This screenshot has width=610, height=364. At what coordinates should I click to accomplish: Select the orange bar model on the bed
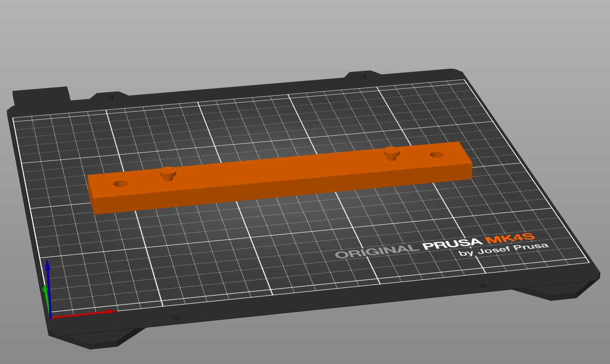click(280, 178)
